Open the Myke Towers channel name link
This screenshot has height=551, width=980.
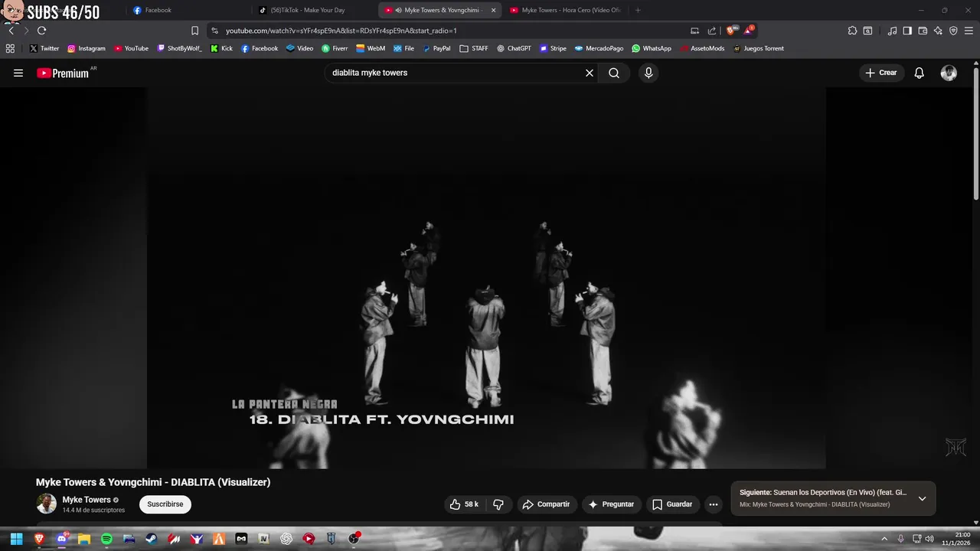coord(87,500)
